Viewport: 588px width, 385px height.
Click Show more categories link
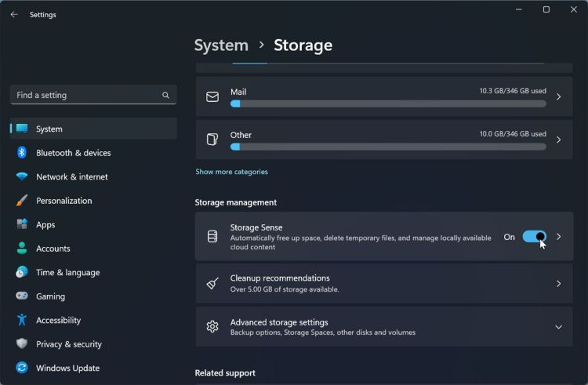click(x=231, y=172)
